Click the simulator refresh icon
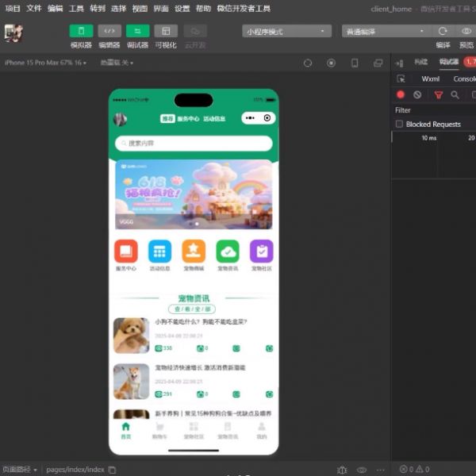 coord(308,63)
